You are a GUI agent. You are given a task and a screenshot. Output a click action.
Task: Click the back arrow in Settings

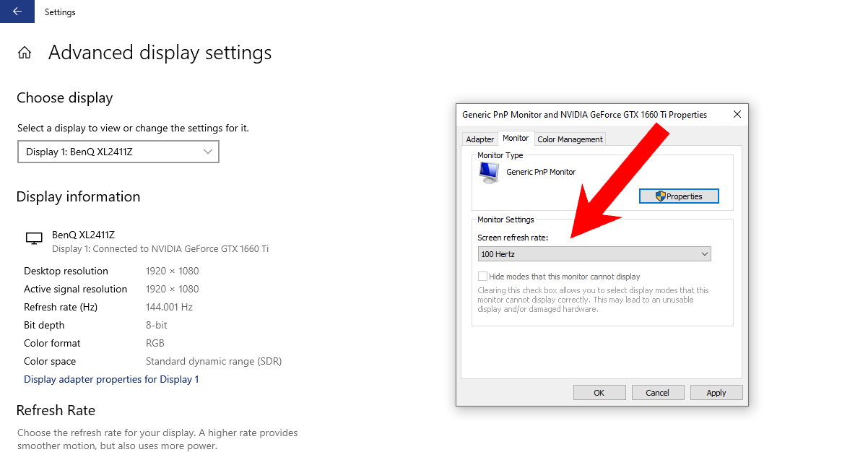[17, 12]
